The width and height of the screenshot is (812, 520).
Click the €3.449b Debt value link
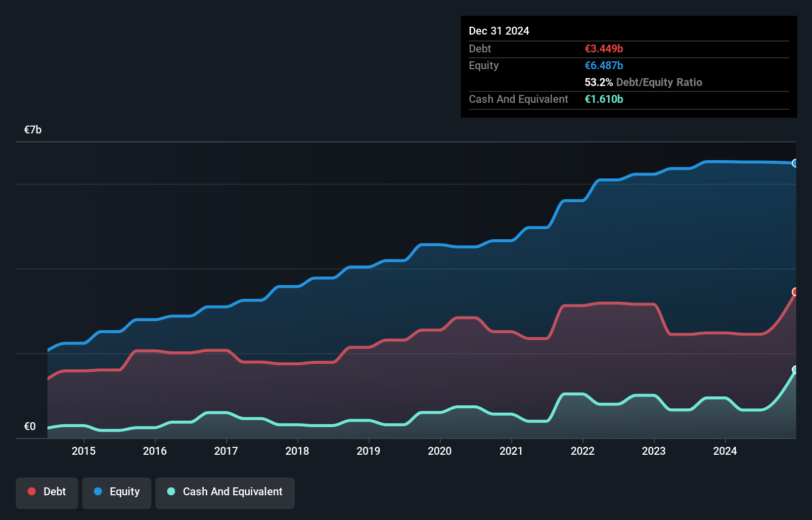pyautogui.click(x=604, y=48)
